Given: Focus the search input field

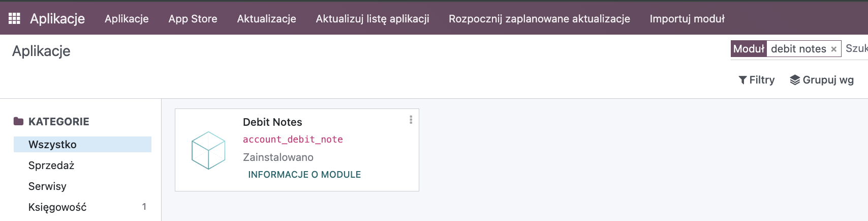Looking at the screenshot, I should pyautogui.click(x=856, y=49).
